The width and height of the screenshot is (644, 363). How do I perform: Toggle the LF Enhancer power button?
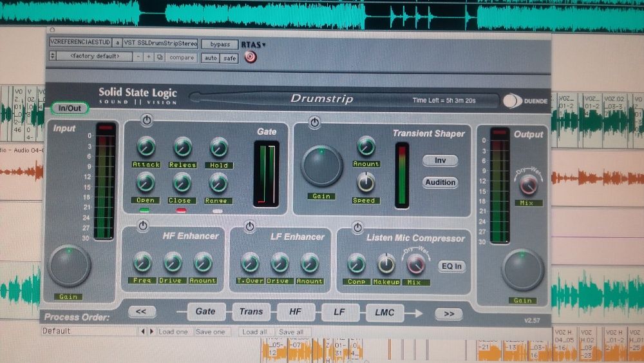pyautogui.click(x=250, y=226)
